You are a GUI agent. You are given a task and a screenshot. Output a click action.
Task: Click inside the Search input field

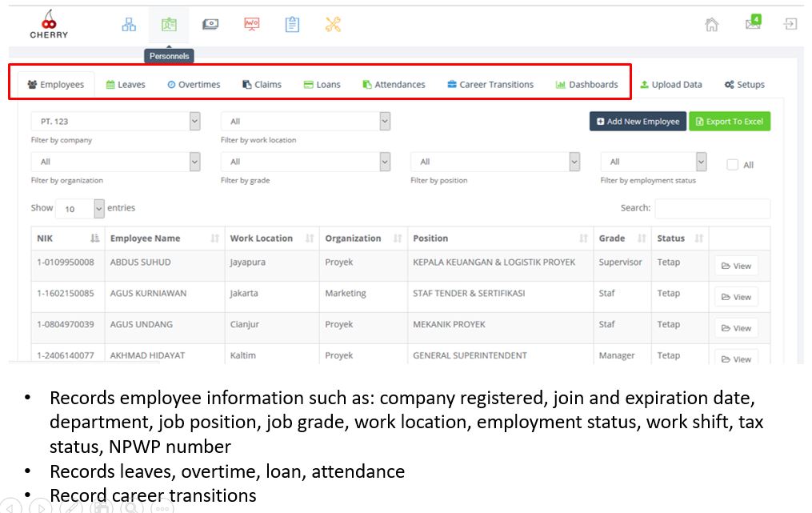tap(712, 209)
